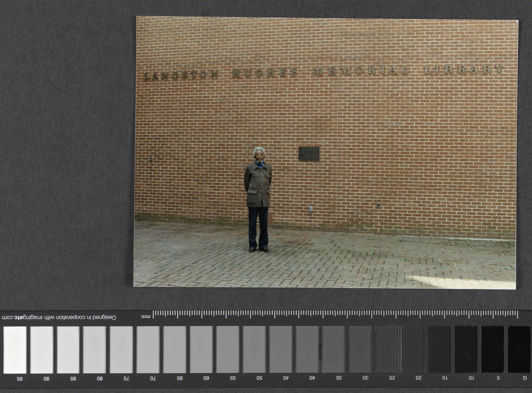
Task: Click the mid-gray patch labeled 50
Action: 254,349
